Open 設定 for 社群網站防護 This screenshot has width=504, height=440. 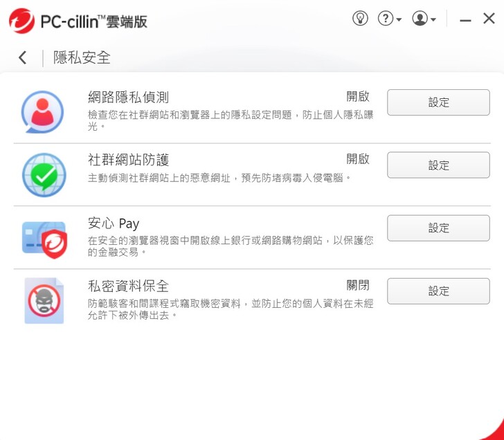pyautogui.click(x=438, y=165)
